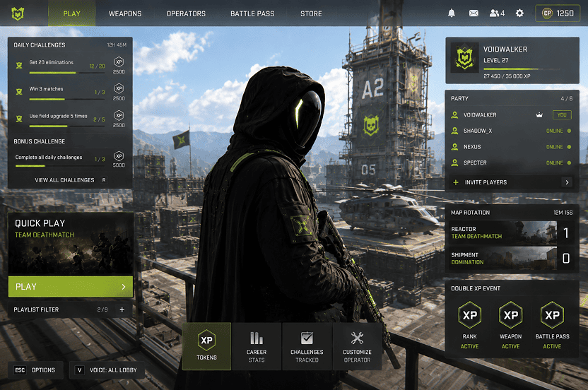Viewport: 588px width, 390px height.
Task: Switch to the BATTLE PASS tab
Action: (252, 13)
